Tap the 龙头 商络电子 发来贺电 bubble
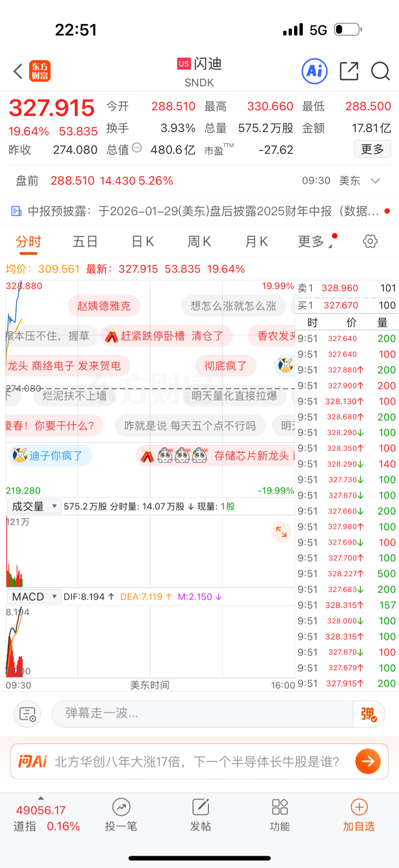The image size is (399, 868). point(68,366)
